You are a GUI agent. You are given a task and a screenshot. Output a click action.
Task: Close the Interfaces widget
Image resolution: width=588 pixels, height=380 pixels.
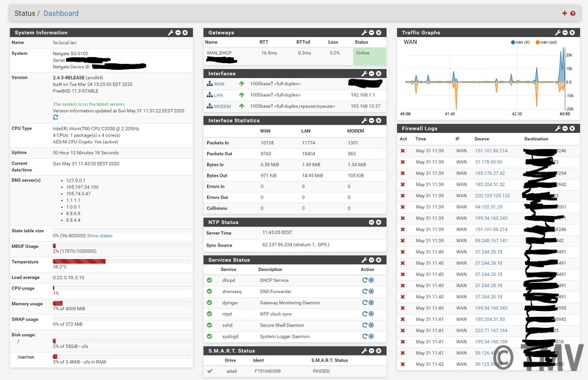(379, 73)
